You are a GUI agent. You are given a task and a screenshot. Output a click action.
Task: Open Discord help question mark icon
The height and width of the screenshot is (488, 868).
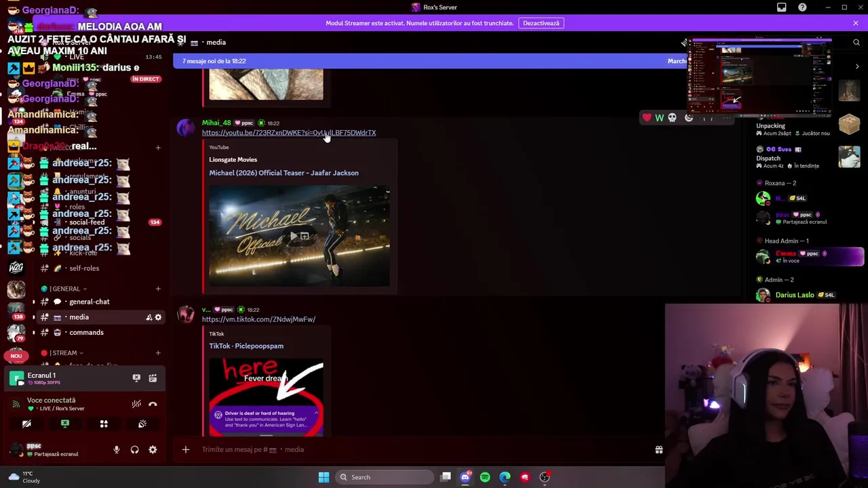[802, 7]
